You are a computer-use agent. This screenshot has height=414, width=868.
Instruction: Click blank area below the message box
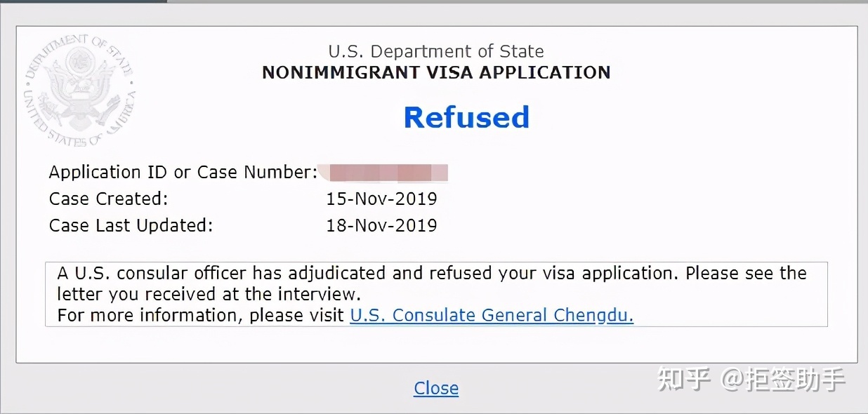pyautogui.click(x=436, y=344)
